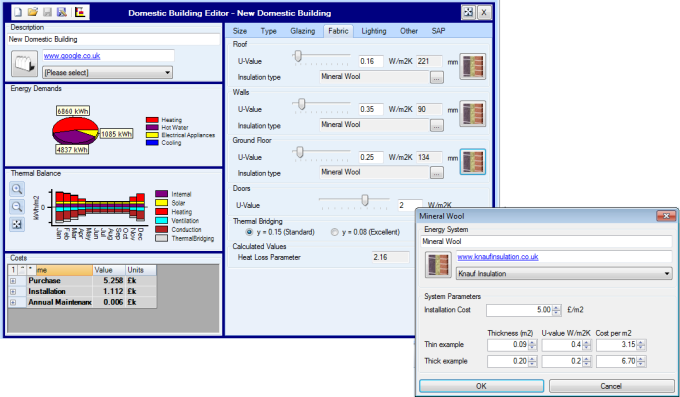Open the www.knaufinsulation.co.uk link
680x397 pixels.
497,256
